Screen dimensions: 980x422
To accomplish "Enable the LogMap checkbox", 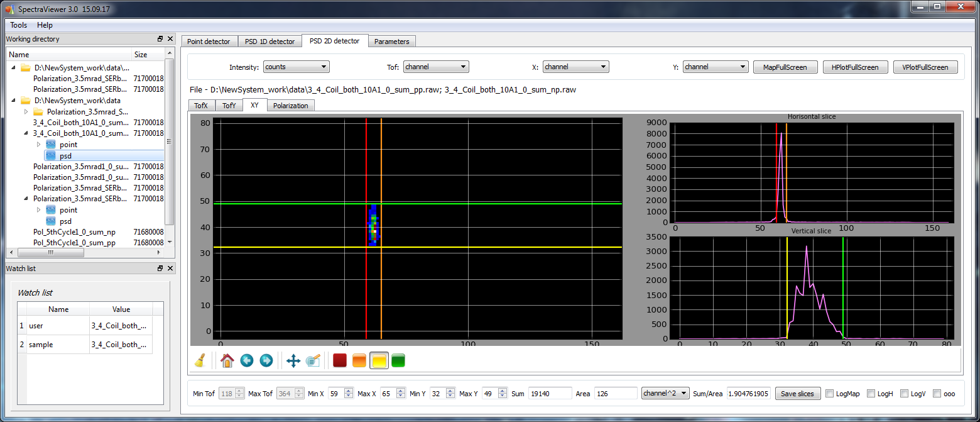I will (830, 394).
